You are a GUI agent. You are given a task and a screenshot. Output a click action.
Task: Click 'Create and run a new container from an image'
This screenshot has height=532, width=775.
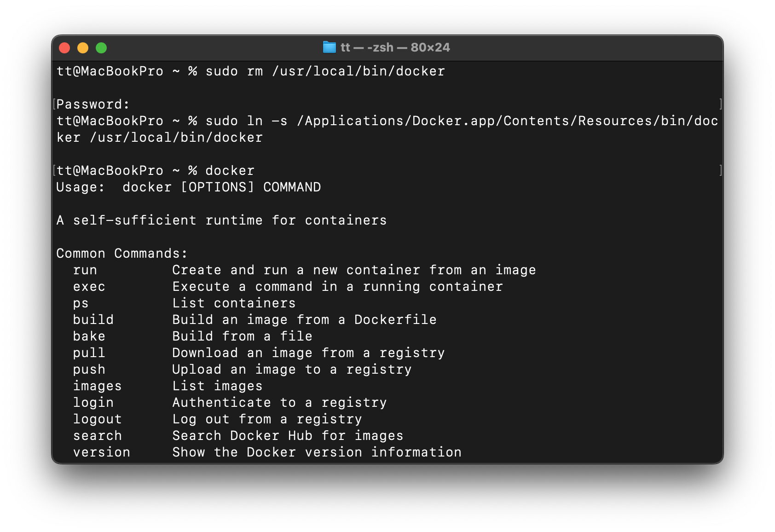[x=354, y=270]
